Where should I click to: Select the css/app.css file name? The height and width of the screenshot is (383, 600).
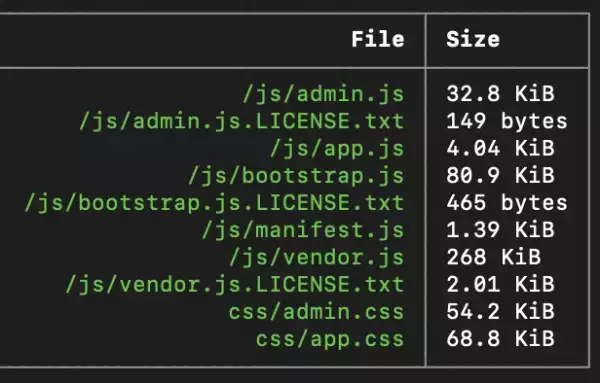[330, 339]
